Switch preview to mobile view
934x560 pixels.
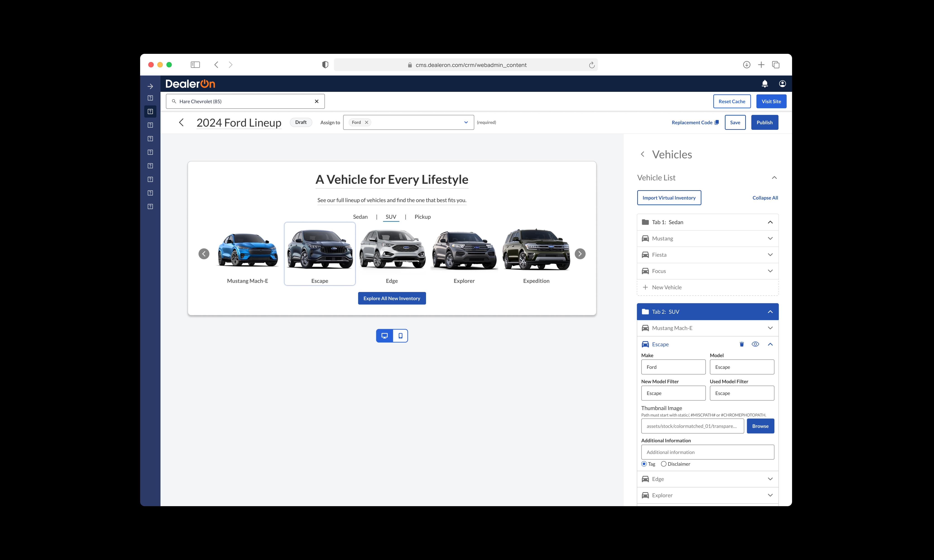[400, 336]
